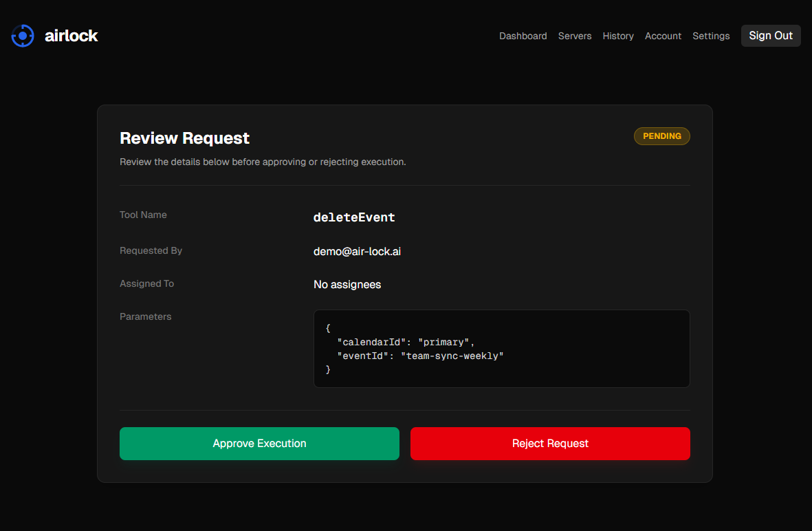The height and width of the screenshot is (531, 812).
Task: Click the airlock brand name
Action: (x=71, y=36)
